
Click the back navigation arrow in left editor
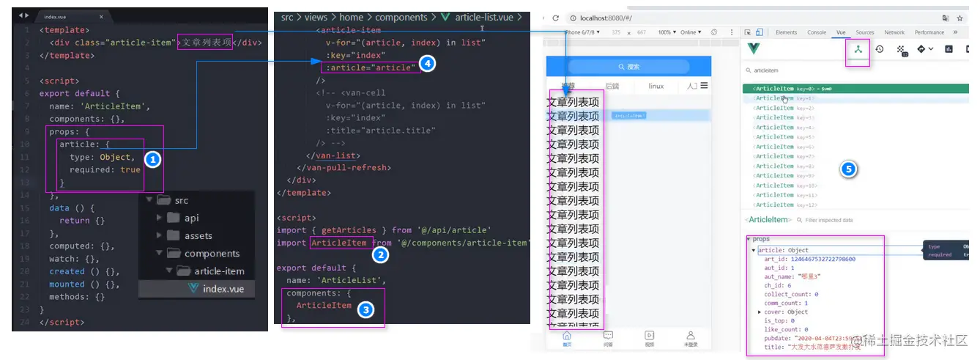[19, 15]
